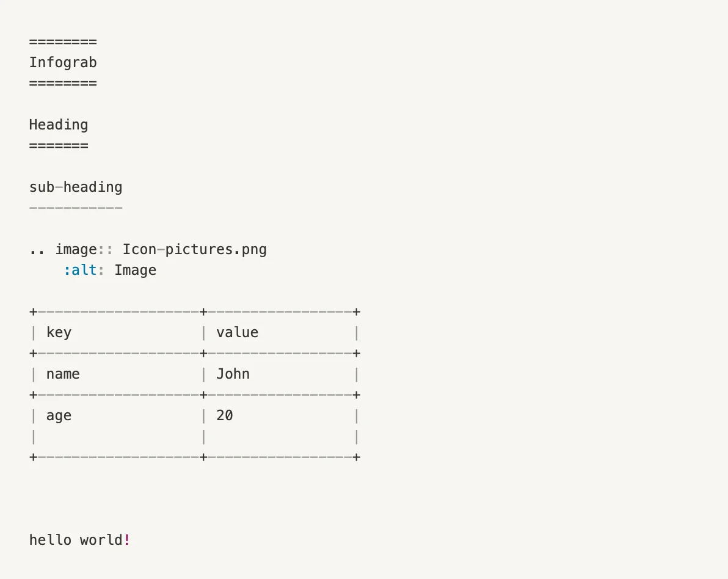728x579 pixels.
Task: Click the table's bottom border line
Action: click(194, 457)
